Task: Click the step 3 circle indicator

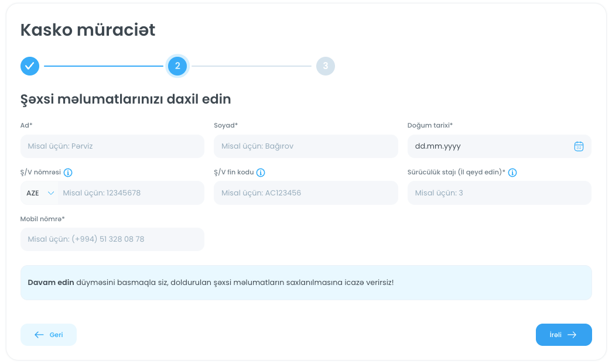Action: click(x=325, y=66)
